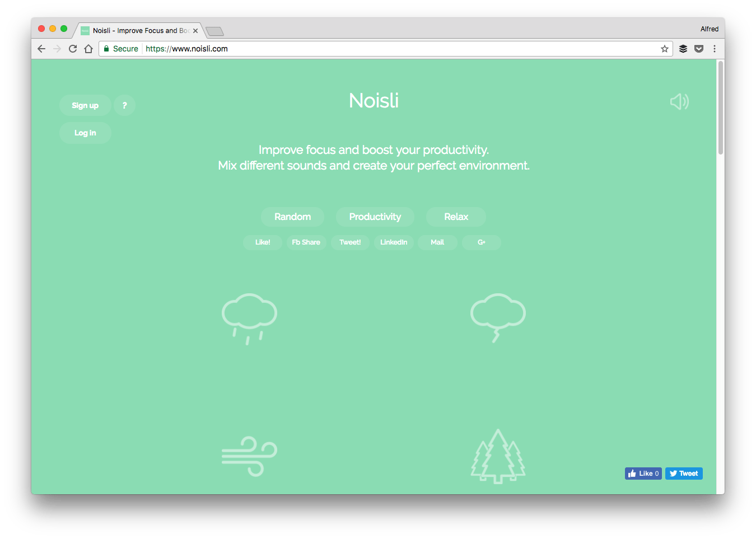
Task: Share on LinkedIn button
Action: (394, 242)
